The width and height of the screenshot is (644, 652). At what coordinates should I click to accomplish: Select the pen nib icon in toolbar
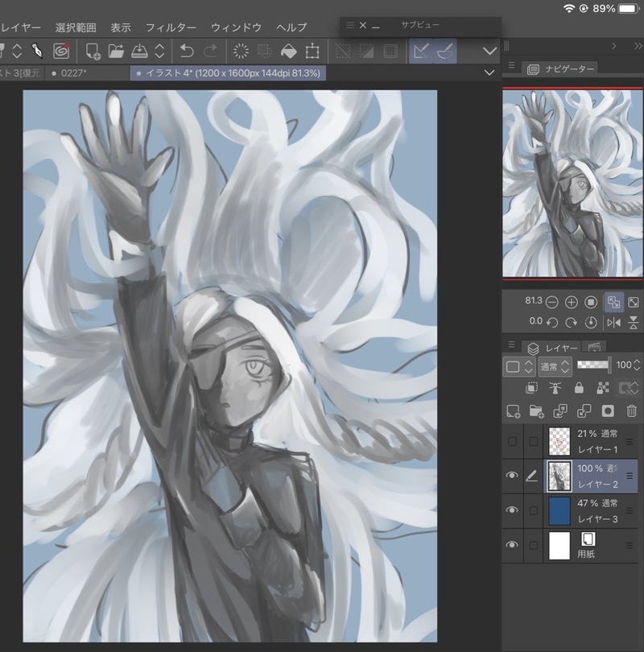tap(38, 52)
